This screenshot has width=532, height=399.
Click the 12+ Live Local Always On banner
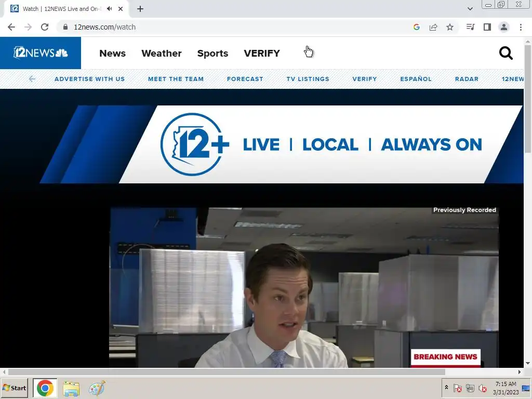(x=282, y=144)
